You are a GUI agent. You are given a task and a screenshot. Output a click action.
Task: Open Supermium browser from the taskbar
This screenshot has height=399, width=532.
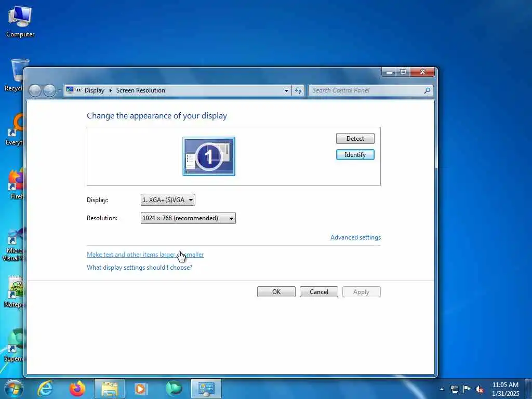click(174, 389)
